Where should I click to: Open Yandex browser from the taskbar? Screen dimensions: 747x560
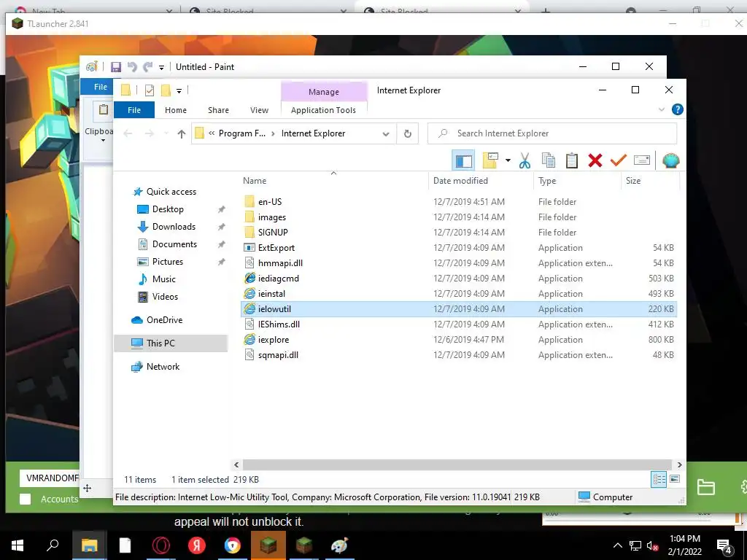196,545
